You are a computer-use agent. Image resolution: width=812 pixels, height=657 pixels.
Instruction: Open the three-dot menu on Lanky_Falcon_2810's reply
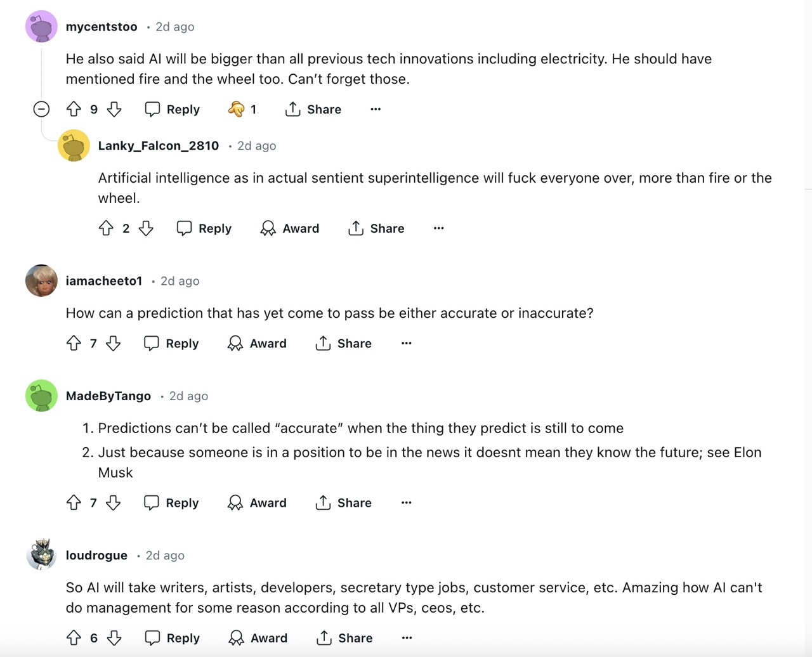point(438,228)
